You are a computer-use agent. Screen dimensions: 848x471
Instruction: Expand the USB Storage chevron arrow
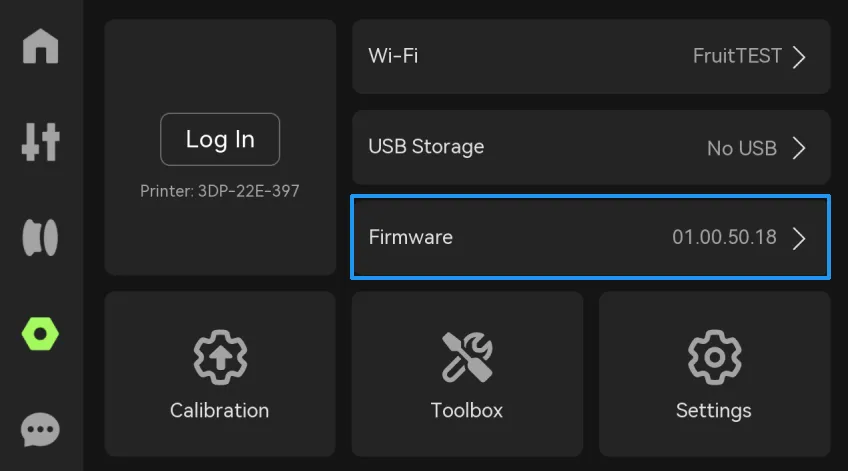[x=799, y=148]
